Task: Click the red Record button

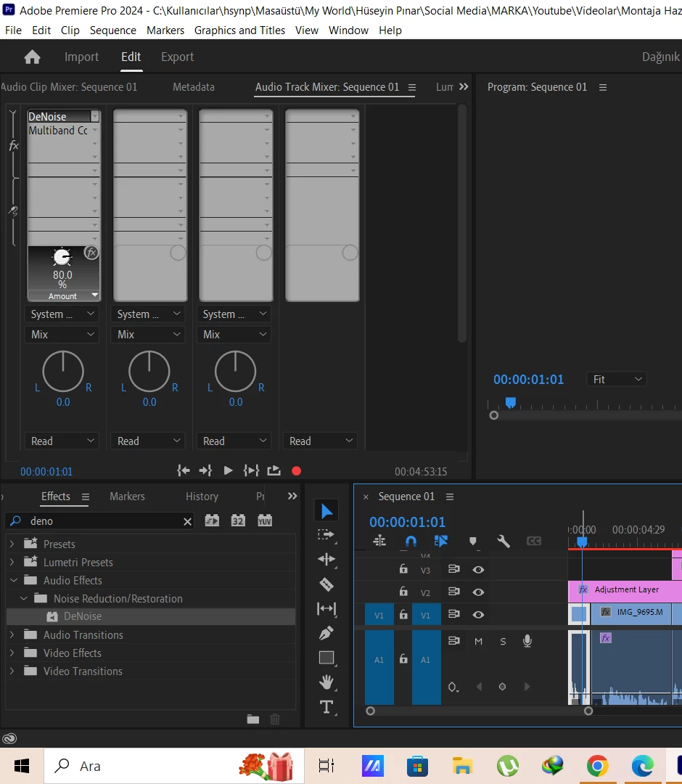Action: pyautogui.click(x=296, y=471)
